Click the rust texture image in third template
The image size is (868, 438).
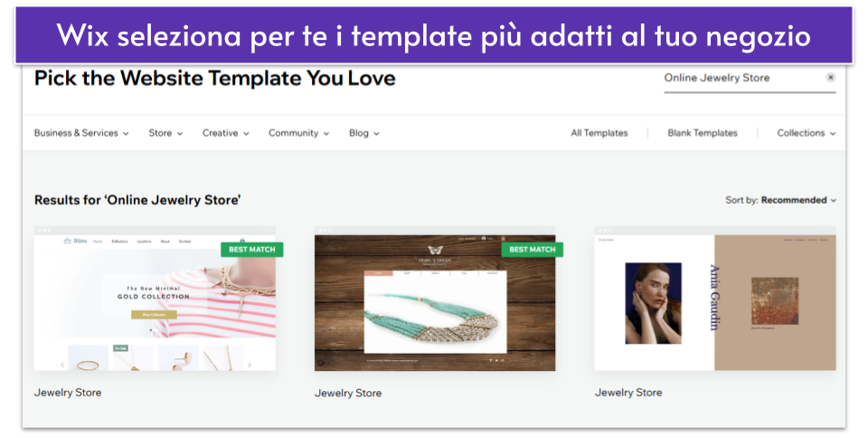(x=775, y=300)
